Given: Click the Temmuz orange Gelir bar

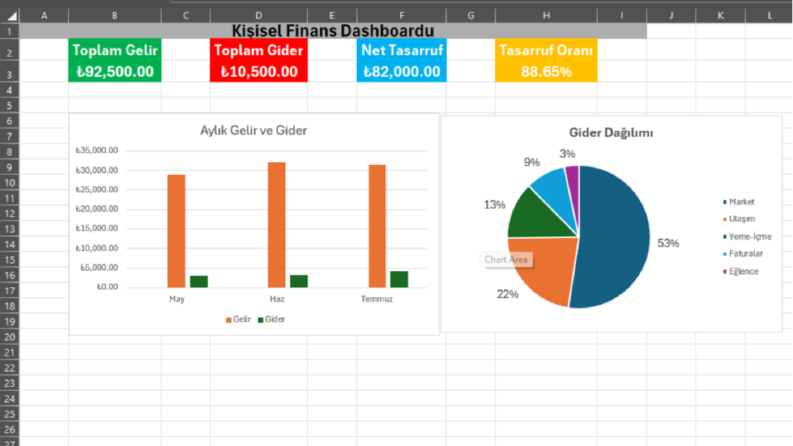Looking at the screenshot, I should (377, 226).
